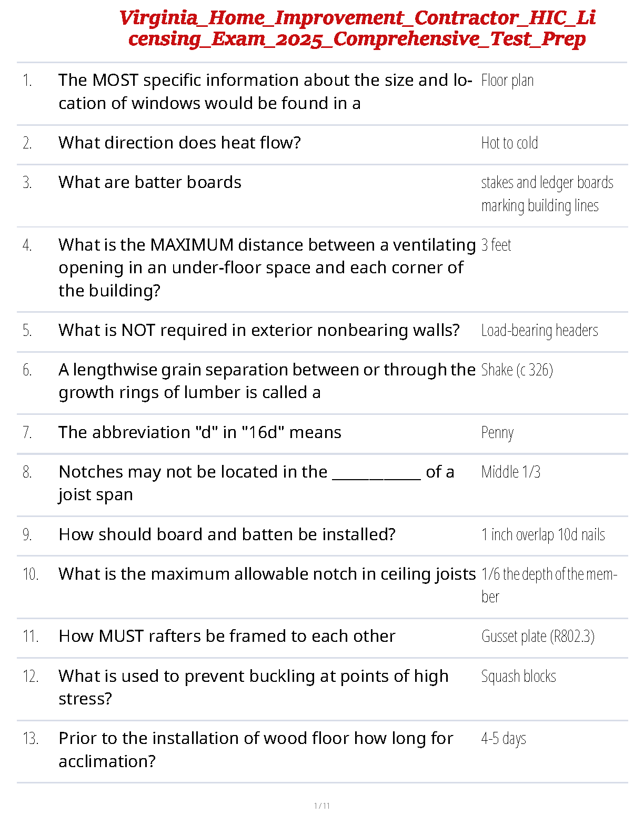Click the '4-5 days' answer
Screen dimensions: 644x834
coord(504,739)
